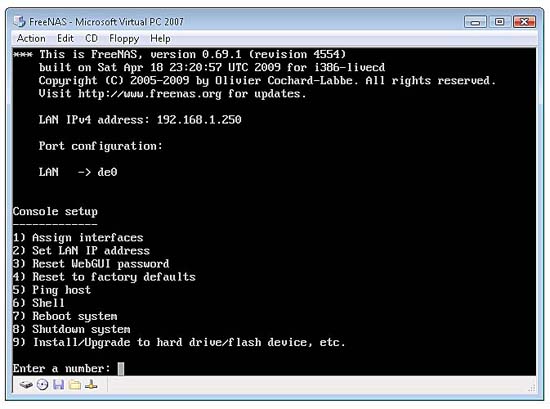Viewport: 550px width, 409px height.
Task: Click the Install/Upgrade console menu line
Action: [x=179, y=342]
